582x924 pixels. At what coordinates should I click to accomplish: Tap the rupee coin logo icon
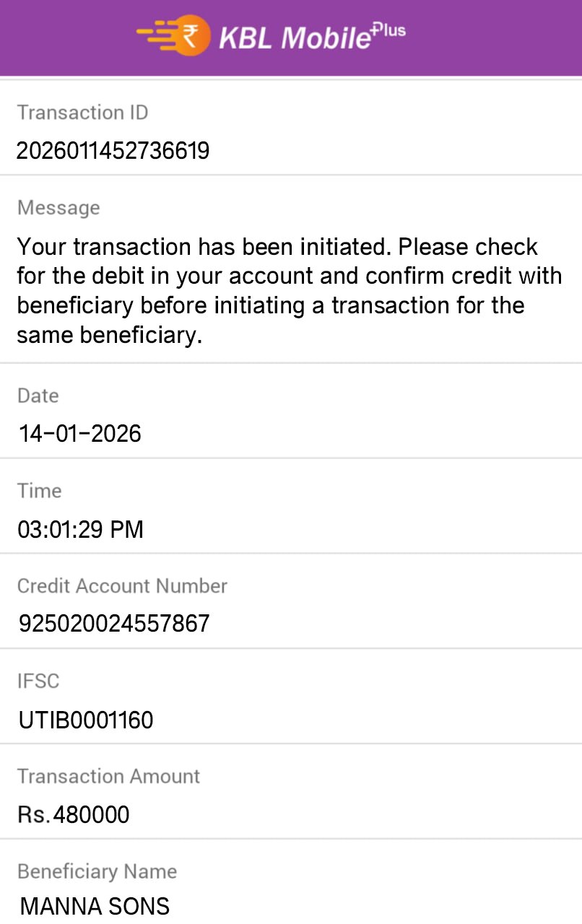click(191, 35)
